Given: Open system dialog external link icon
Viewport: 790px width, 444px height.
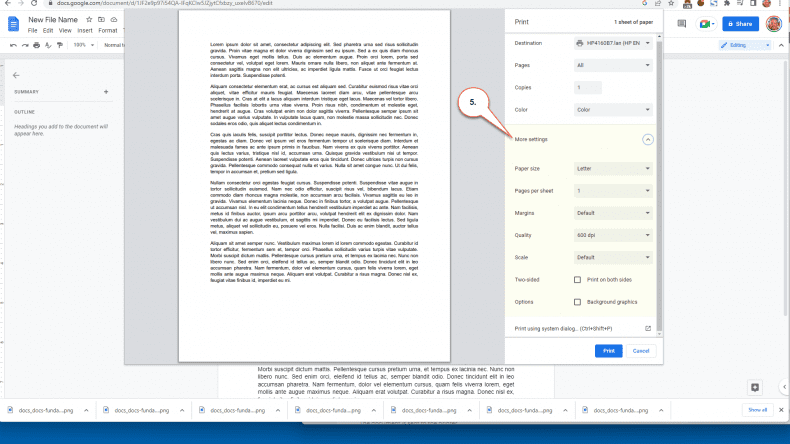Looking at the screenshot, I should tap(648, 329).
